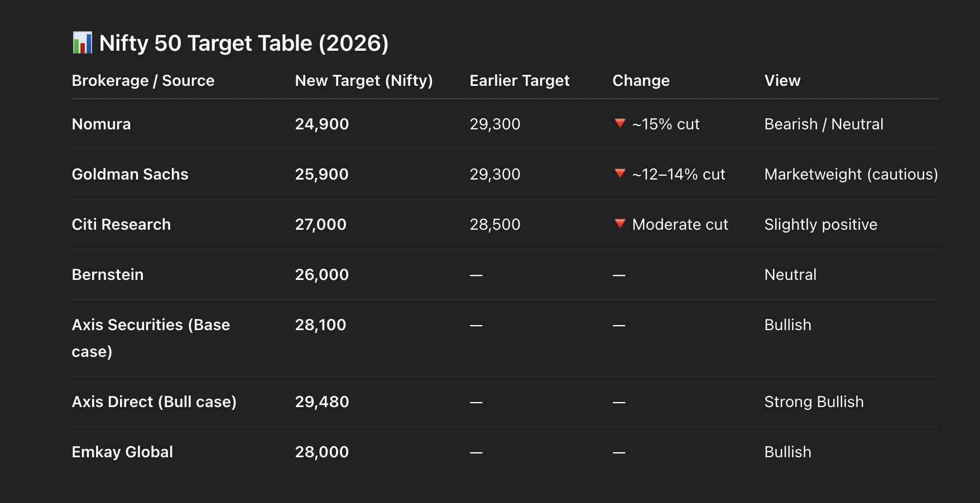Viewport: 980px width, 503px height.
Task: Click the Axis Direct (Bull case) cell
Action: [x=154, y=402]
